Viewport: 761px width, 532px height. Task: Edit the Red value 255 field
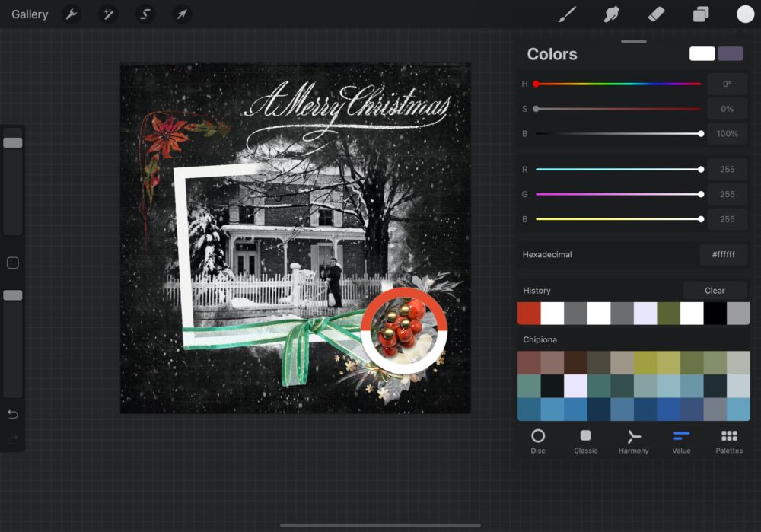tap(727, 170)
